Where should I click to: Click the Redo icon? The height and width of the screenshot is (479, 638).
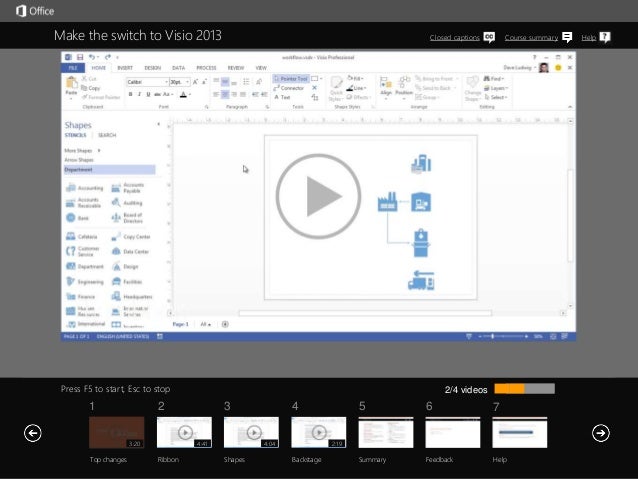pyautogui.click(x=107, y=57)
